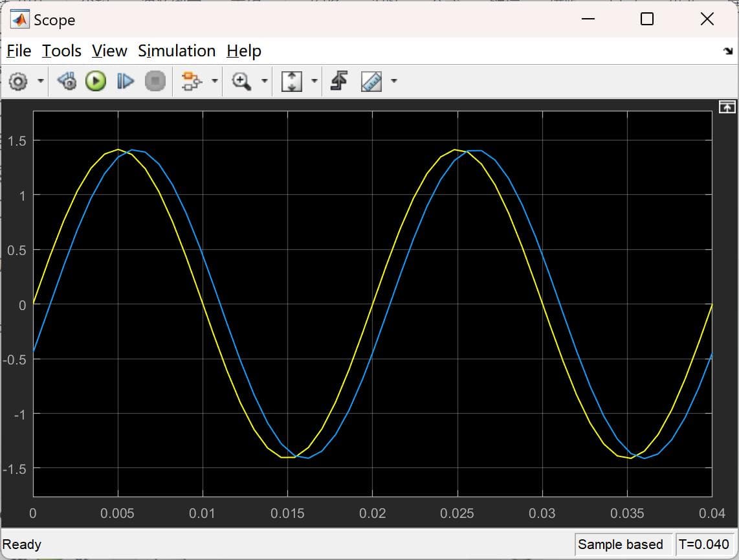The height and width of the screenshot is (560, 739).
Task: Open the Simulation menu
Action: click(x=177, y=51)
